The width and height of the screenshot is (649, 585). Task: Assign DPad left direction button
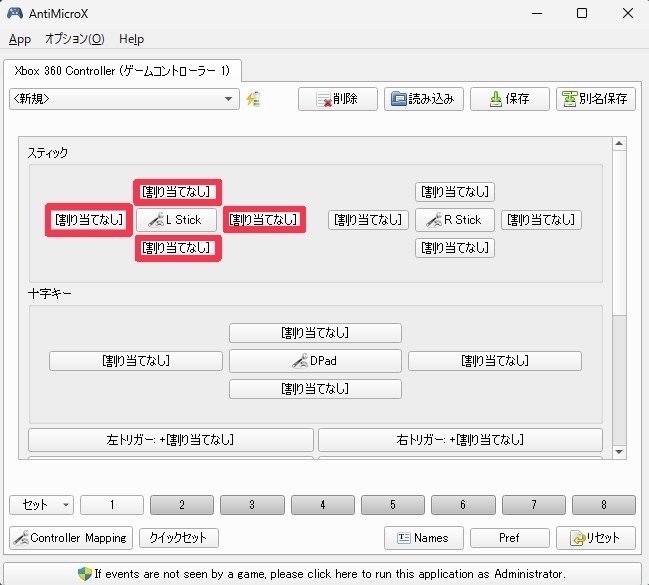pos(136,361)
